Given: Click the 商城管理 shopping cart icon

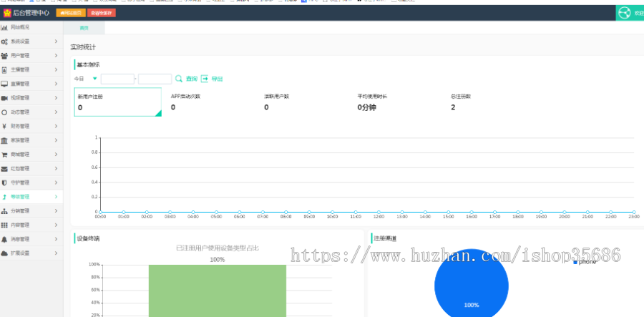Looking at the screenshot, I should pos(4,155).
